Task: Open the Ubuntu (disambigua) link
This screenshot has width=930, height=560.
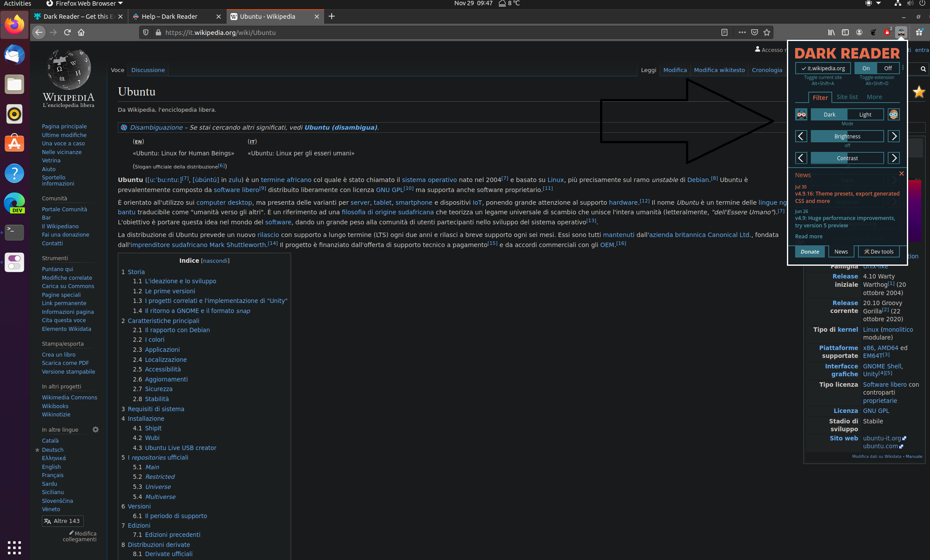Action: [x=341, y=127]
